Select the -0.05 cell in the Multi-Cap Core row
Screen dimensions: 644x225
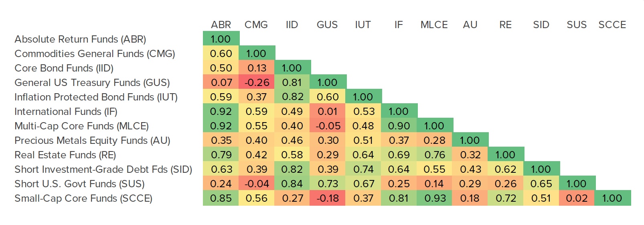tap(328, 126)
